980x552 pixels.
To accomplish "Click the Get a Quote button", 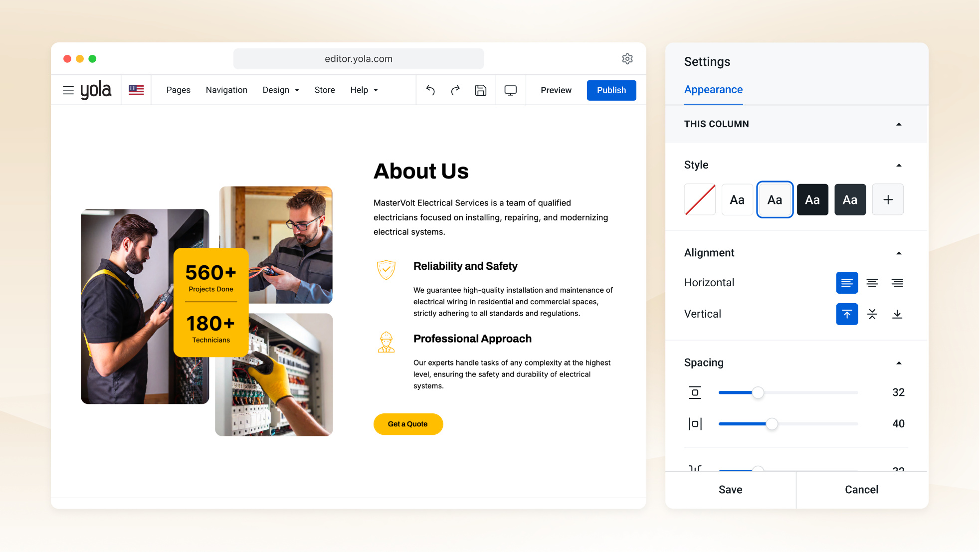I will pos(408,424).
